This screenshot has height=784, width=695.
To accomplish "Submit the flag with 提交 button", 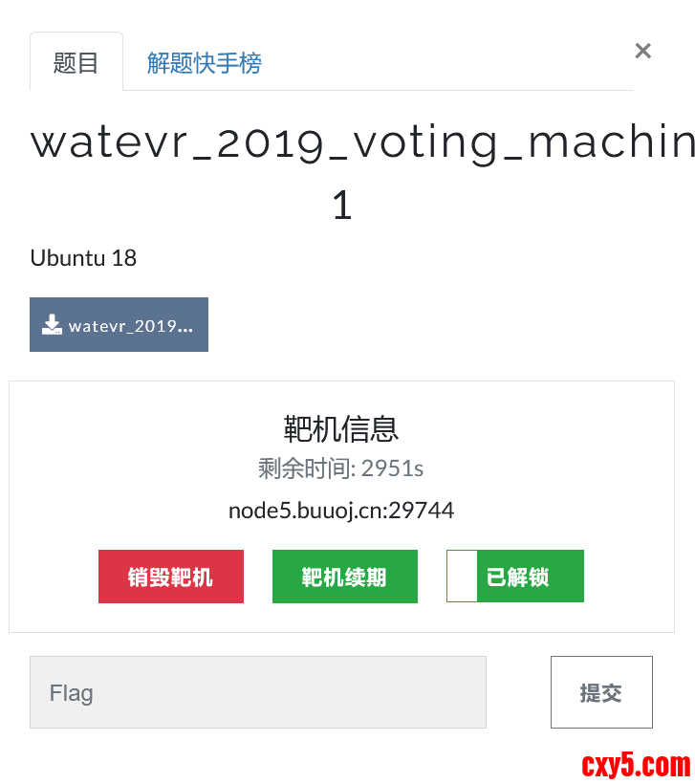I will (601, 692).
